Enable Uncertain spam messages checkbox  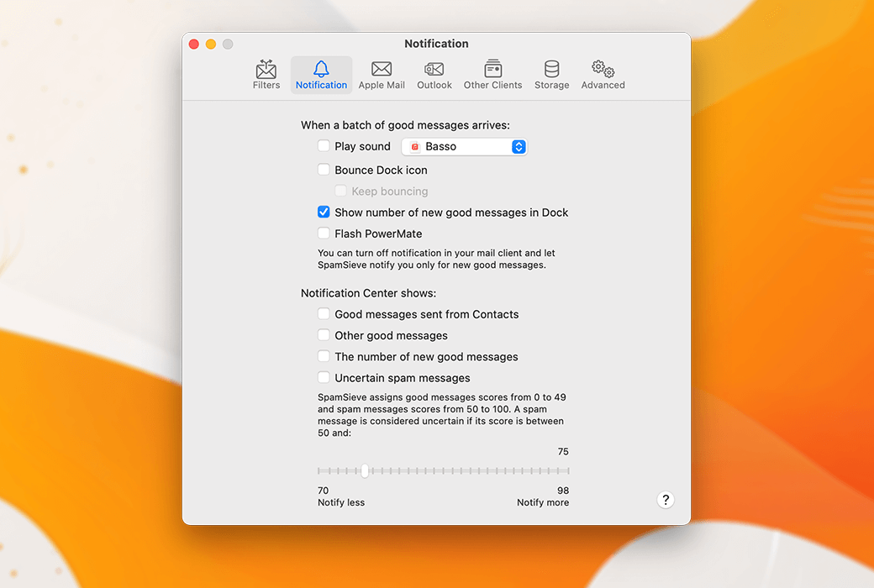point(324,377)
